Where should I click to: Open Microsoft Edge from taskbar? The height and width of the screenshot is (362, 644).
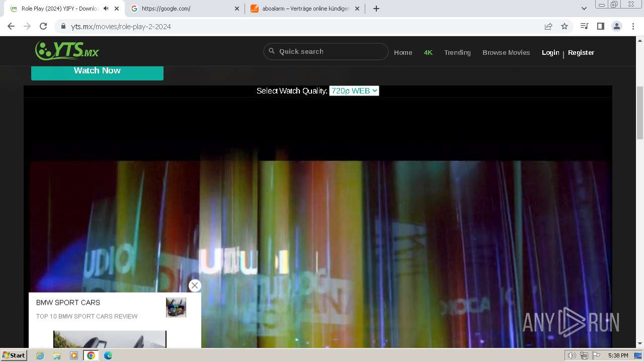(x=108, y=355)
